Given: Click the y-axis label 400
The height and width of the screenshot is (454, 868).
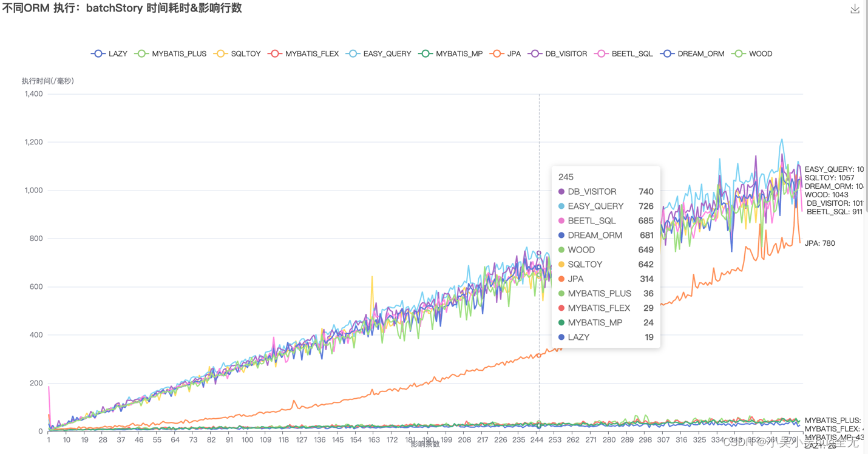Looking at the screenshot, I should [x=36, y=335].
